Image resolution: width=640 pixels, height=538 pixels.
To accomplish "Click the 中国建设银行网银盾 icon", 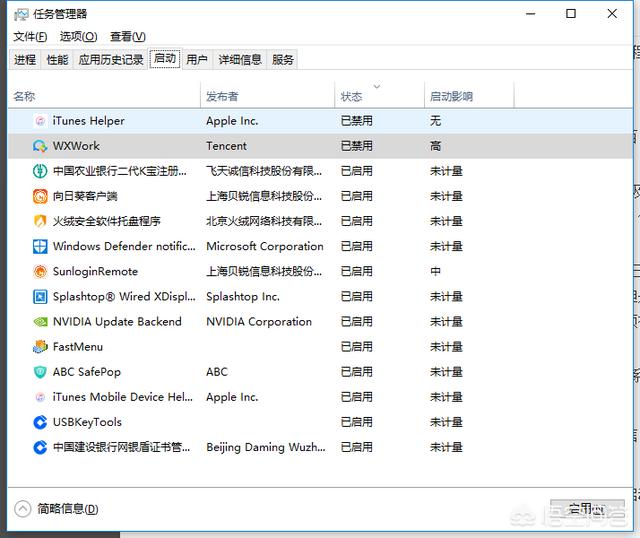I will click(40, 447).
